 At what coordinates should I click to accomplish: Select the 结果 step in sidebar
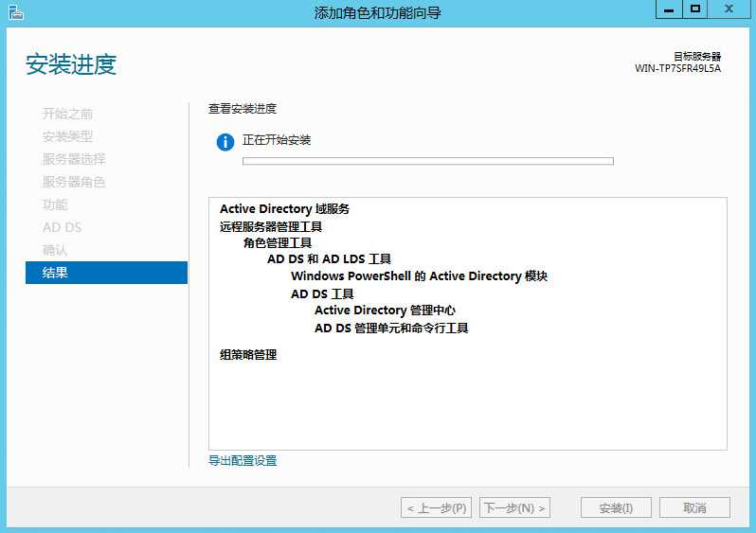[x=106, y=273]
